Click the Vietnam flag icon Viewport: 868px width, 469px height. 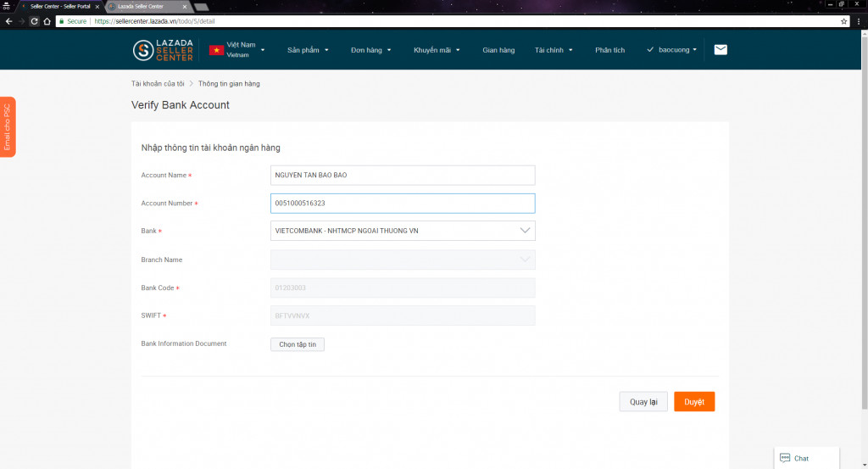click(x=216, y=50)
